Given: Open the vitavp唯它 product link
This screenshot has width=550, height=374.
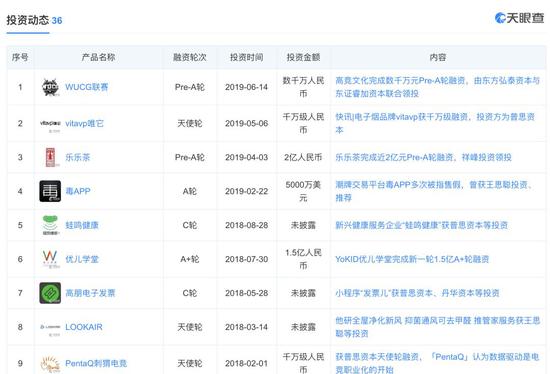Looking at the screenshot, I should pyautogui.click(x=84, y=123).
